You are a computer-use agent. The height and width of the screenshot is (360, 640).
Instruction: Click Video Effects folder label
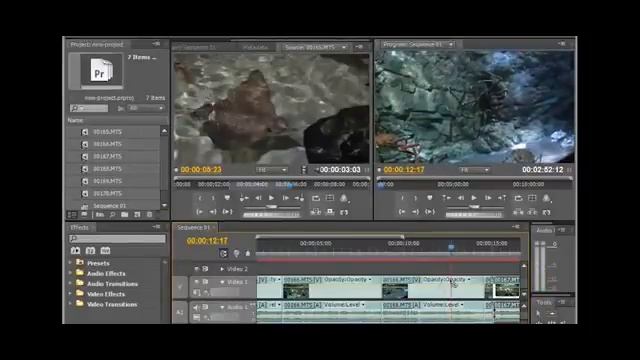(106, 294)
